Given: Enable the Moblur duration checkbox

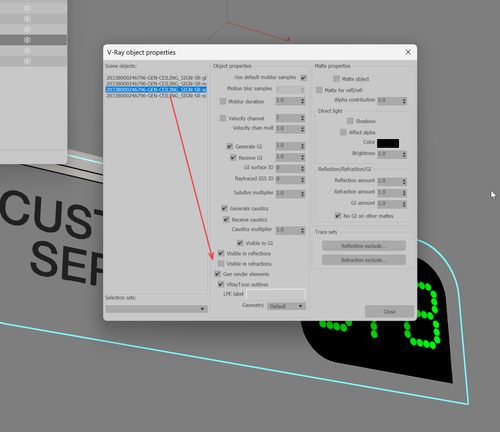Looking at the screenshot, I should (223, 101).
